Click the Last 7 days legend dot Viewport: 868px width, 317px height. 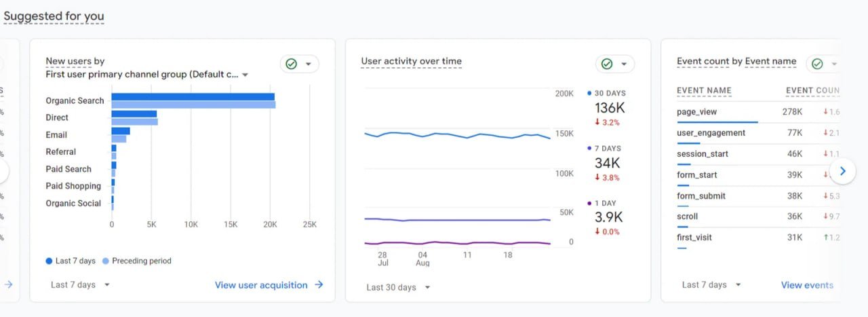(49, 261)
